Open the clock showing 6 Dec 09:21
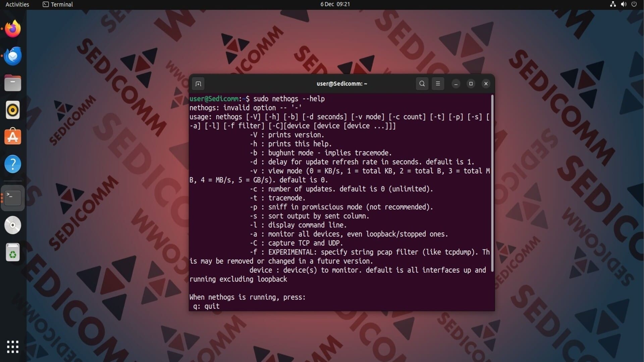Screen dimensions: 644x362 point(335,4)
